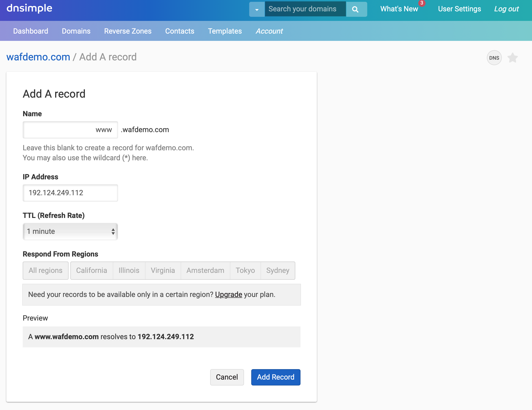The image size is (532, 410).
Task: Open the Domains menu item
Action: pyautogui.click(x=76, y=31)
